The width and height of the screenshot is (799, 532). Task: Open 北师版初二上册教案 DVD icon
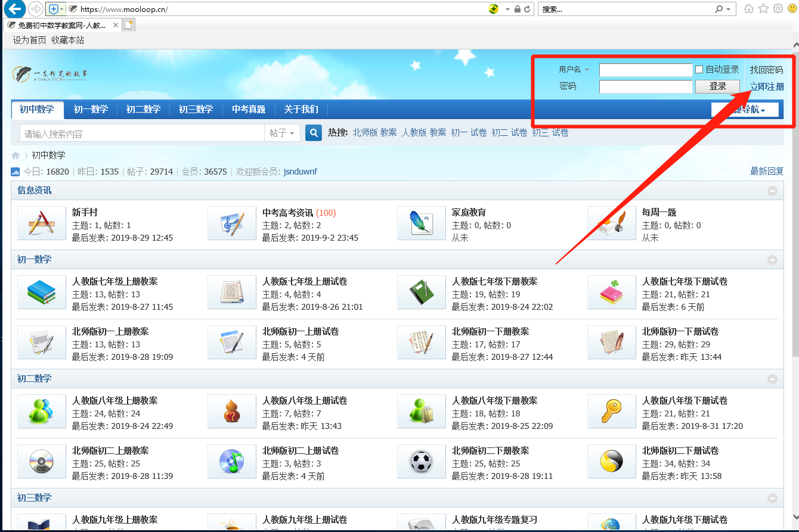(42, 462)
